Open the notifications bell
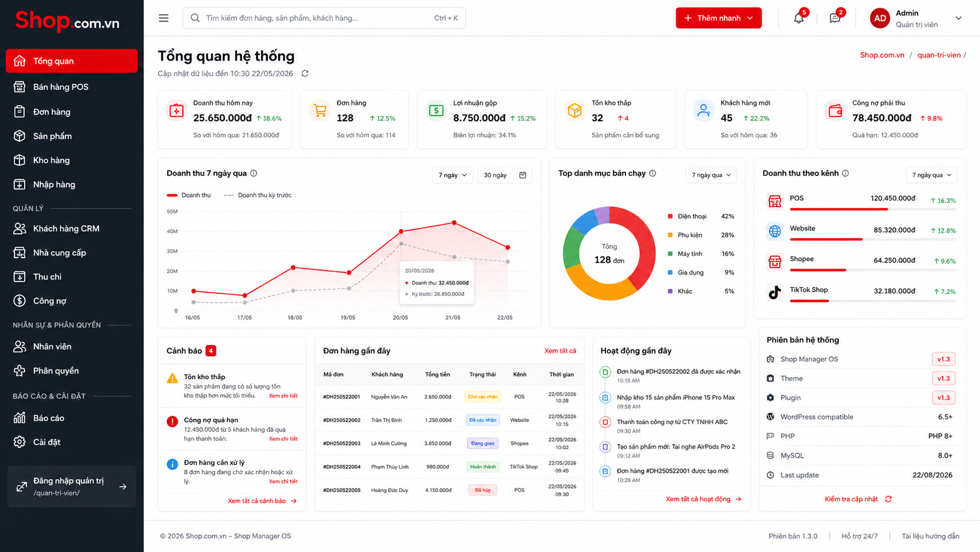The image size is (980, 552). point(798,18)
